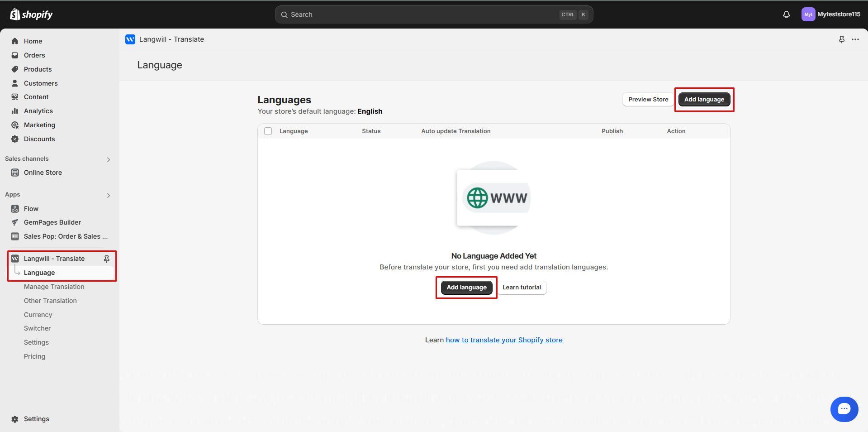
Task: Click the pin icon near the app title
Action: [841, 39]
